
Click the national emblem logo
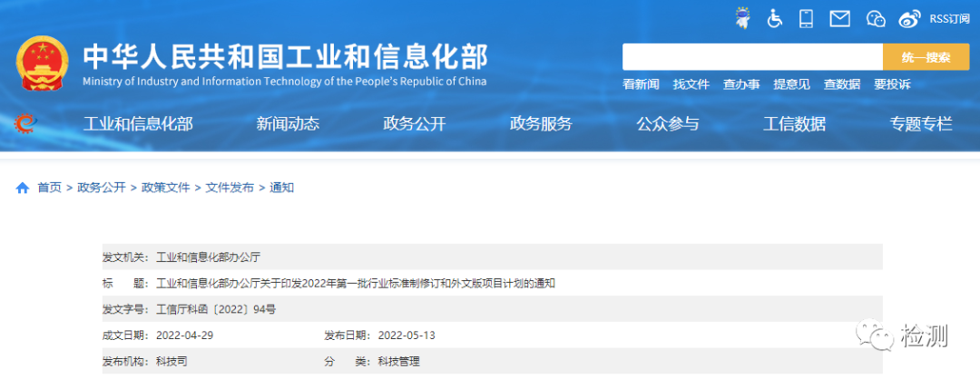pyautogui.click(x=42, y=63)
